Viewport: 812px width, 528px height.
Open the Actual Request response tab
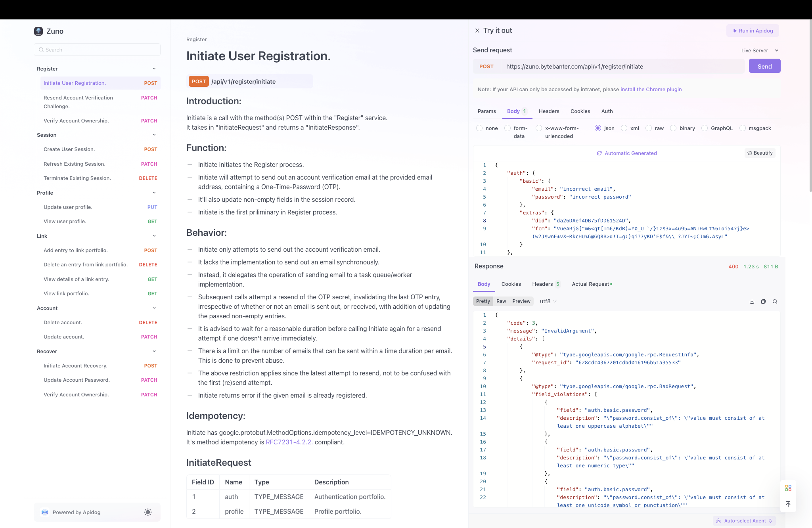590,284
